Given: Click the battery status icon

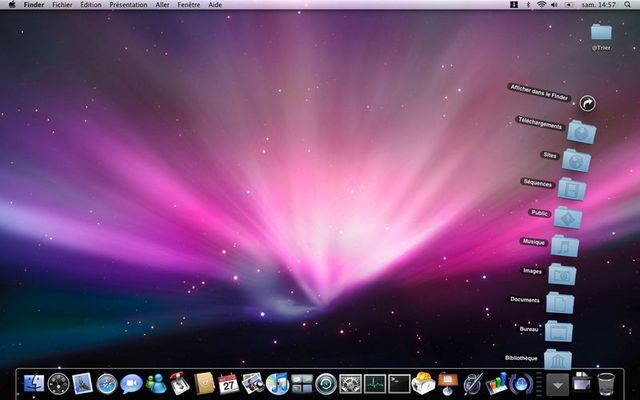Looking at the screenshot, I should pyautogui.click(x=569, y=5).
